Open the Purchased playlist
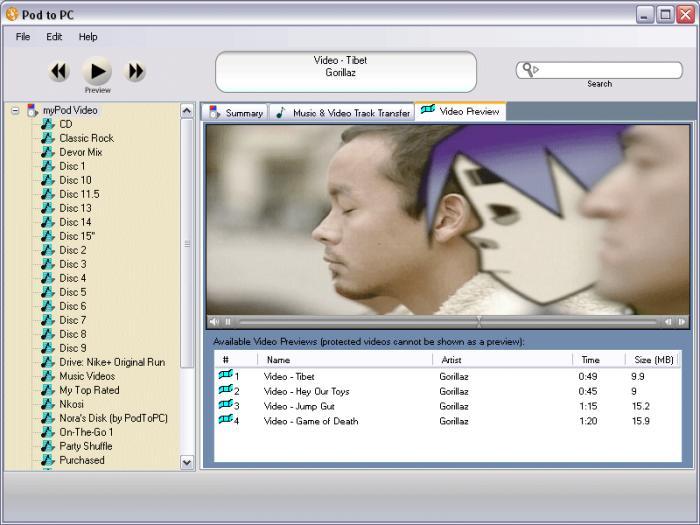Screen dimensions: 700x525 pyautogui.click(x=82, y=460)
